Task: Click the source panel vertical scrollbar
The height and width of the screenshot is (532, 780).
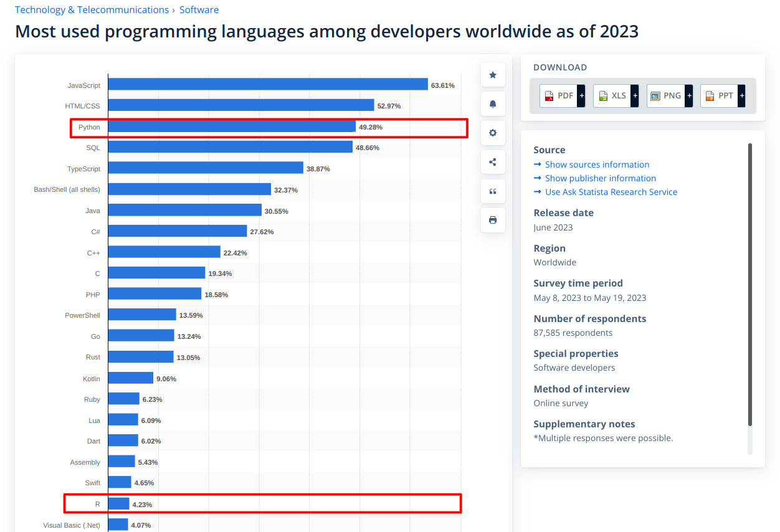Action: (x=750, y=285)
